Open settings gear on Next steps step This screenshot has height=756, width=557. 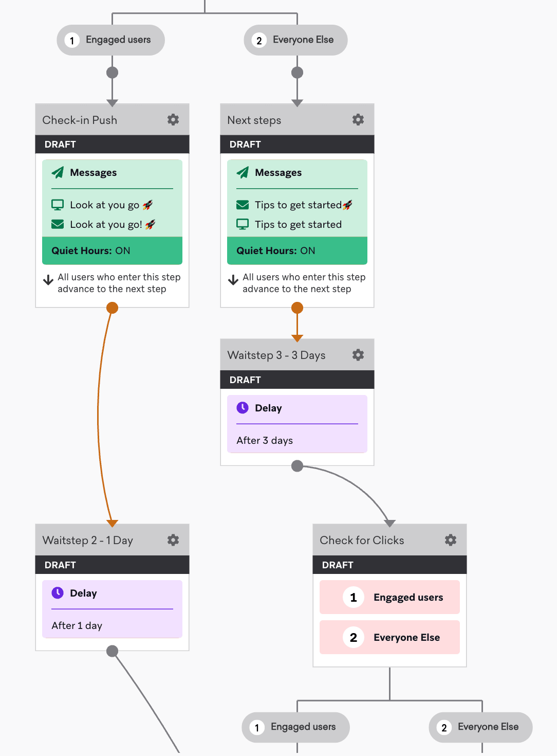click(x=358, y=120)
